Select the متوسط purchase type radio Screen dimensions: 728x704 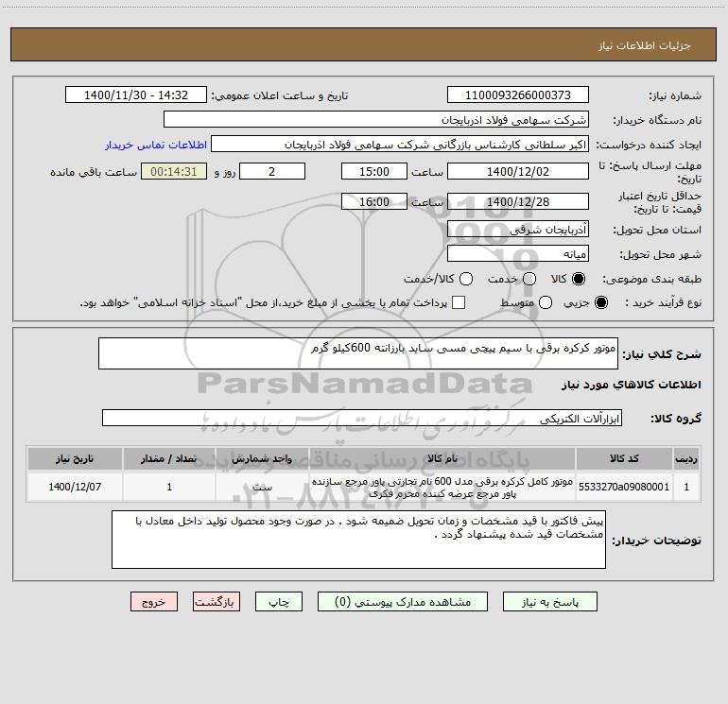point(546,302)
